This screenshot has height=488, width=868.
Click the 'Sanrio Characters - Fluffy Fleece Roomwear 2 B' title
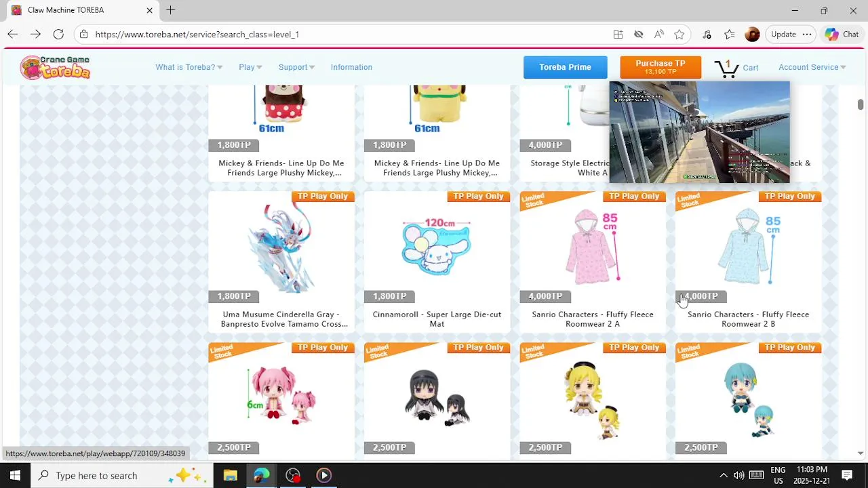(748, 319)
